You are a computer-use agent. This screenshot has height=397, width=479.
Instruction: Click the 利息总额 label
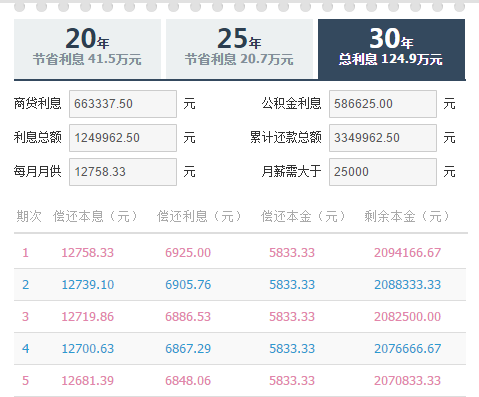pyautogui.click(x=38, y=138)
